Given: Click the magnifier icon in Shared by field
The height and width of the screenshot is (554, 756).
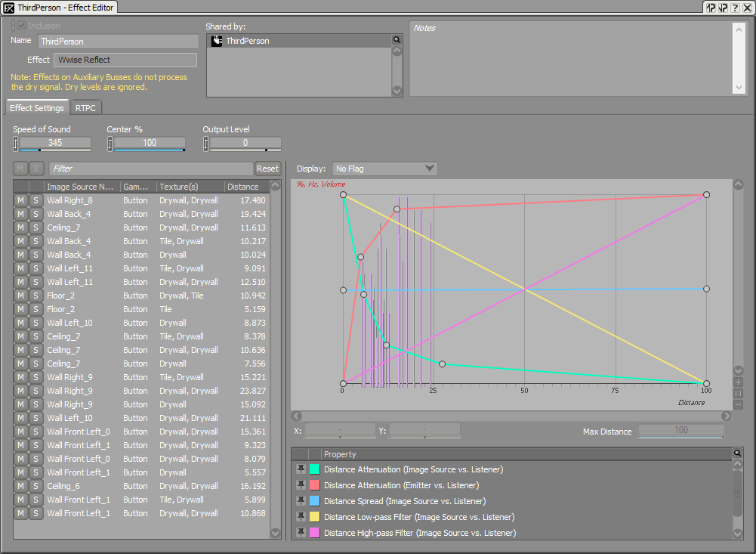Looking at the screenshot, I should click(397, 39).
